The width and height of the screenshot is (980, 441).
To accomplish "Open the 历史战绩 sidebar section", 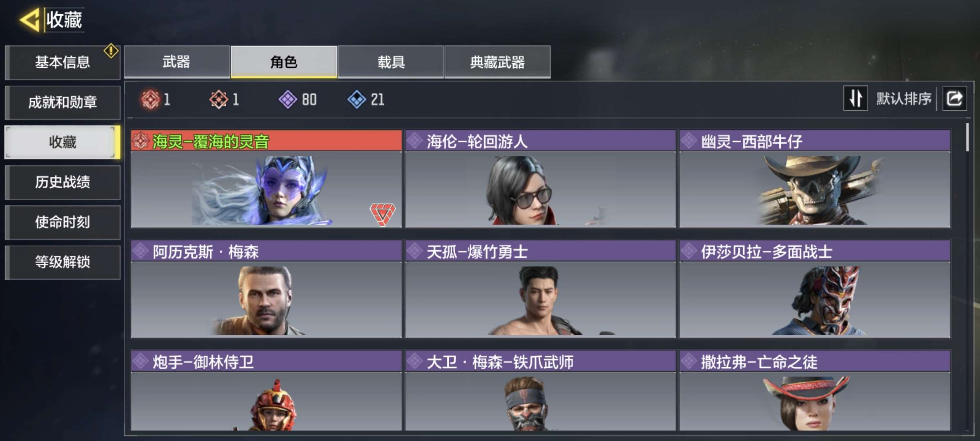I will 62,182.
